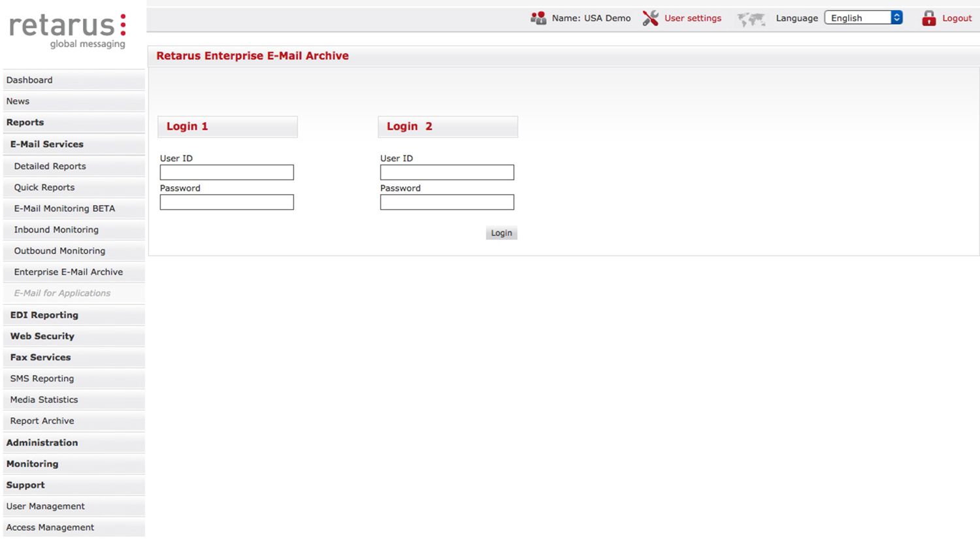Screen dimensions: 980x539
Task: Open Enterprise E-Mail Archive menu item
Action: coord(74,272)
